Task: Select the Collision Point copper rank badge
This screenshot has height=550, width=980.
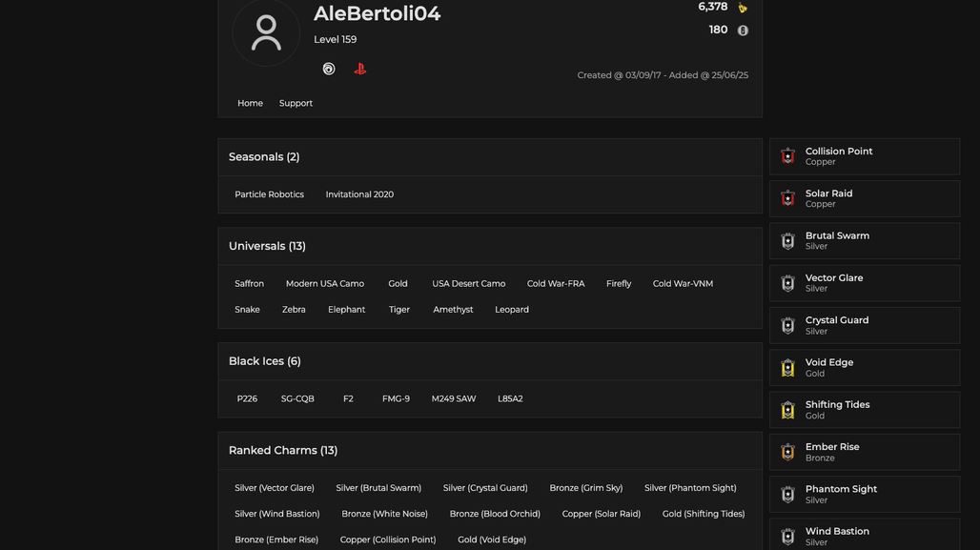Action: (787, 156)
